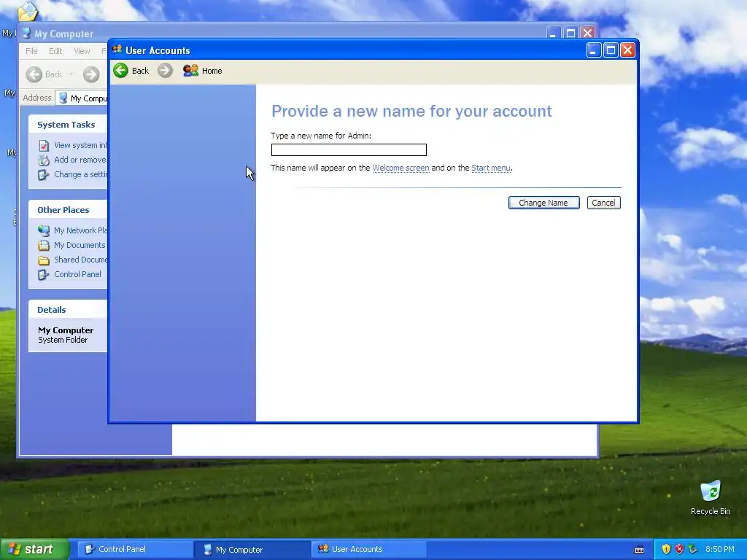
Task: Open the Edit menu in My Computer
Action: 55,51
